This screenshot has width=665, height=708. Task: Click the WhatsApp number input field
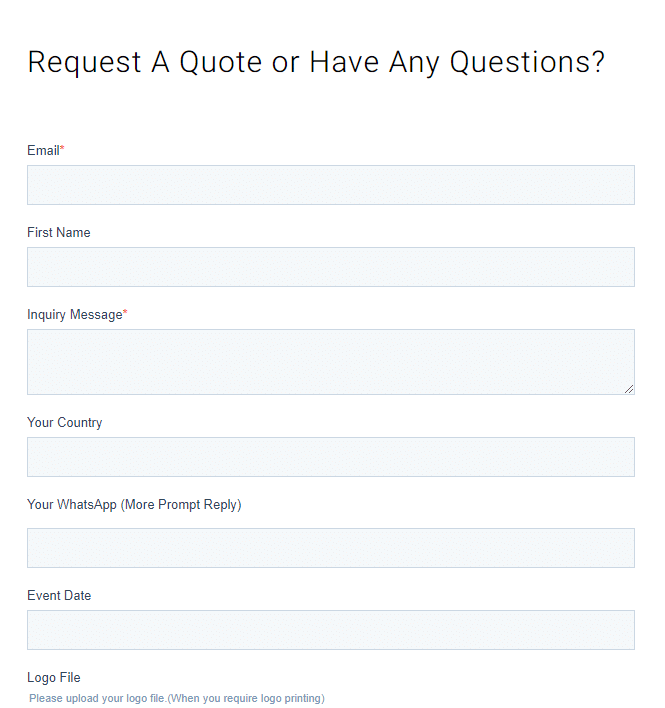[330, 548]
